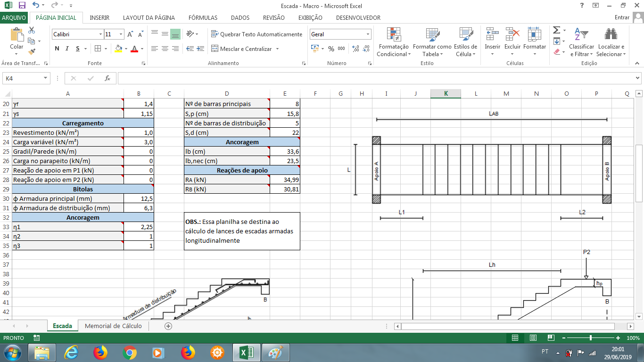This screenshot has height=362, width=644.
Task: Toggle thousands separator style (000)
Action: 341,49
